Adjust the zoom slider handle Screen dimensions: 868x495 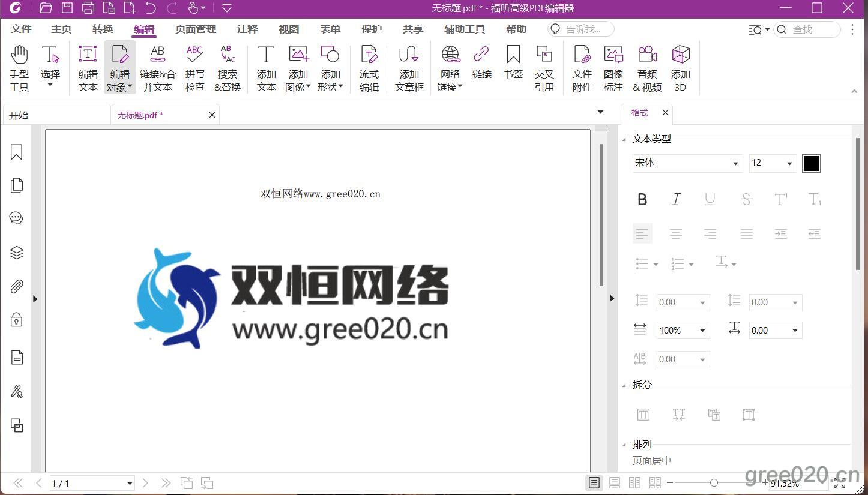pyautogui.click(x=714, y=483)
